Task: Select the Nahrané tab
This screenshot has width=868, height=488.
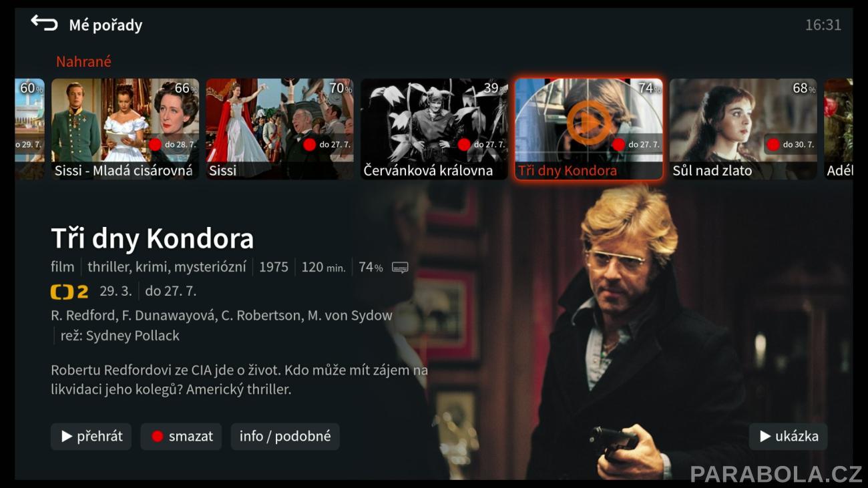Action: point(83,61)
